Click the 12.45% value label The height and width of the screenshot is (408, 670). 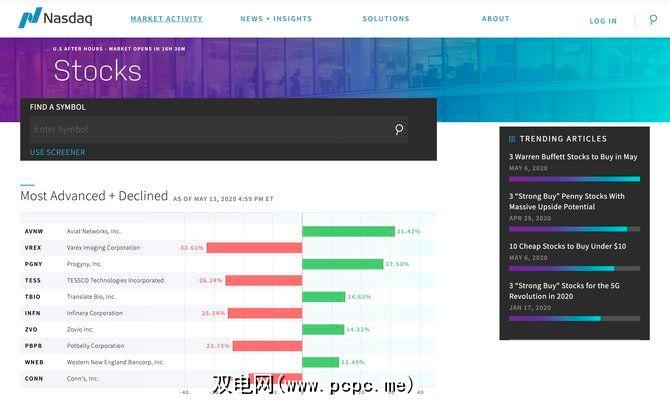click(353, 362)
